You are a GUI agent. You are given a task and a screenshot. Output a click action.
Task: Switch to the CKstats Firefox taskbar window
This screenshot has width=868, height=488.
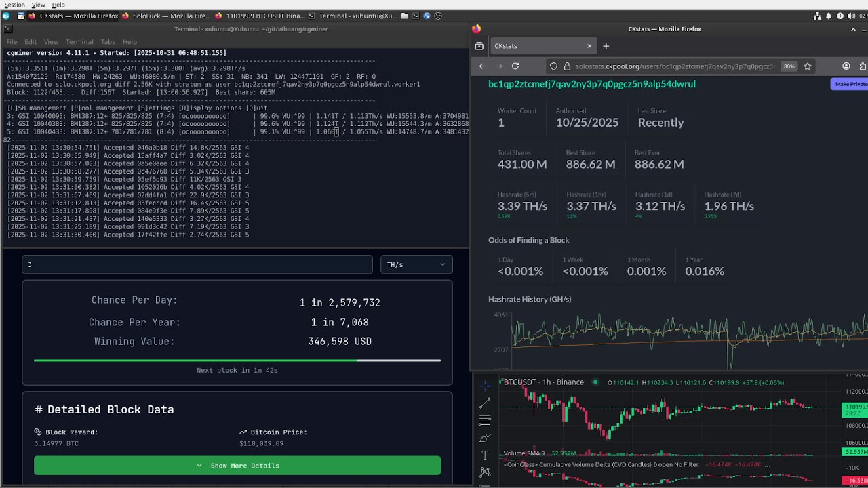pos(73,16)
